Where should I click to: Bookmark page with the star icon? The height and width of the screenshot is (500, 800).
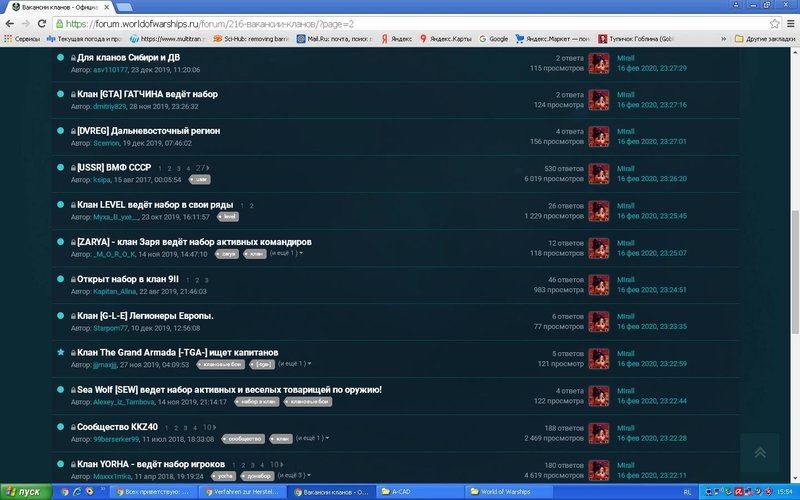(774, 23)
